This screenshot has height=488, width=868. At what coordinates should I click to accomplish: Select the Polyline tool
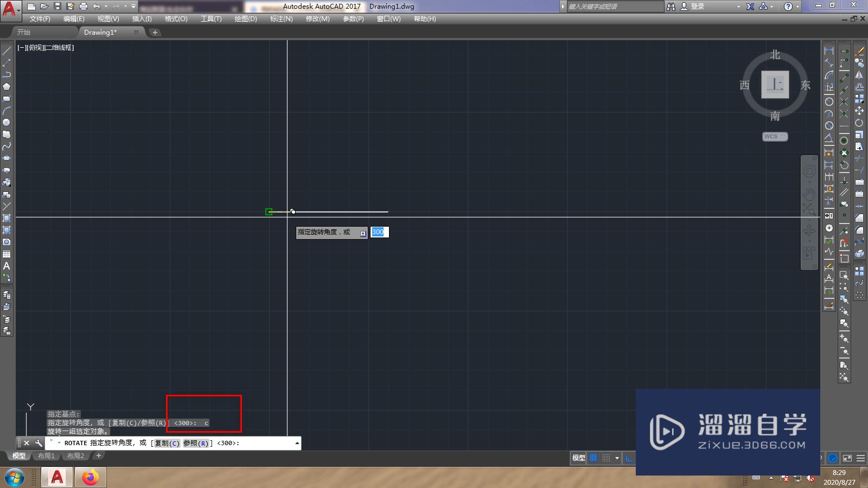pos(7,74)
